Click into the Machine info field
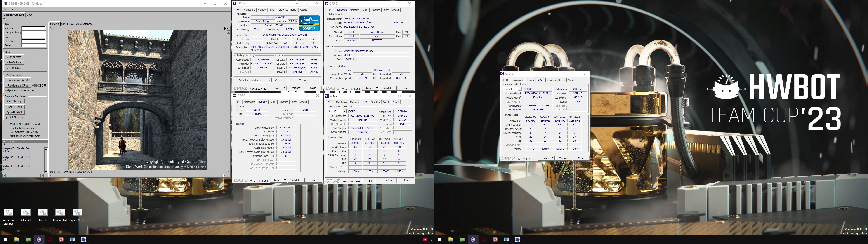868x244 pixels. coord(34,28)
